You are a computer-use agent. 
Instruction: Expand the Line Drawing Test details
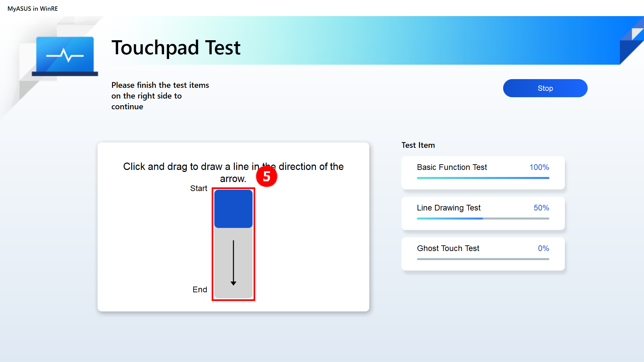point(482,213)
